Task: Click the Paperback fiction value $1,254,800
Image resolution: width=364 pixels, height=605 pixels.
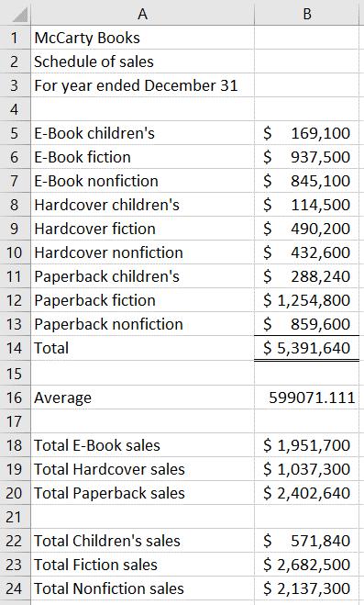Action: click(307, 300)
